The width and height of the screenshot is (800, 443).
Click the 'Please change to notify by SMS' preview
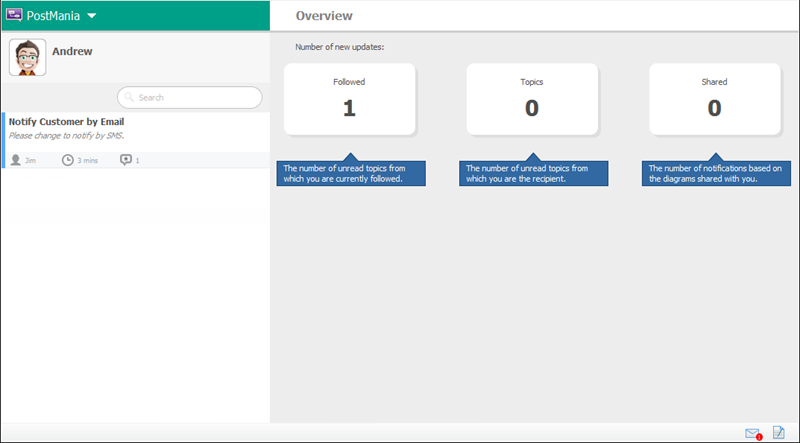pyautogui.click(x=66, y=135)
